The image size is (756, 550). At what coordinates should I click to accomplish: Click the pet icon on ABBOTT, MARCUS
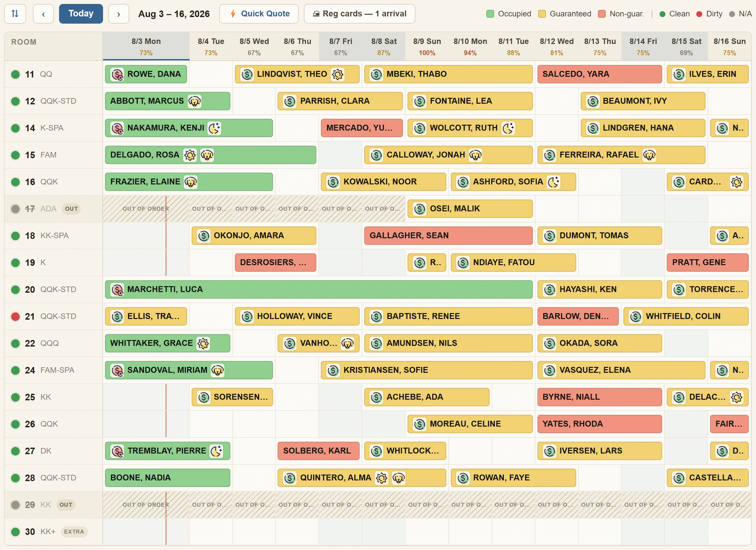(194, 101)
